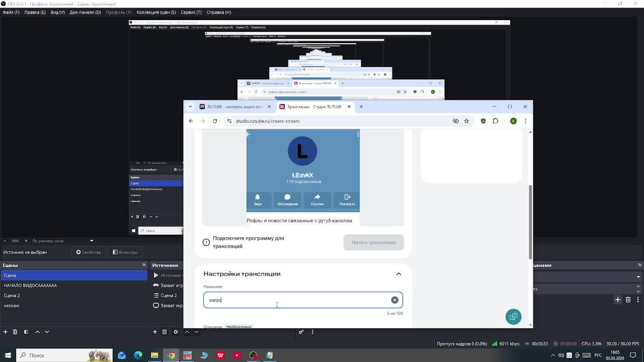Select the НАЧАЛО ВИДОСААААААА scene
The height and width of the screenshot is (362, 644).
(74, 286)
